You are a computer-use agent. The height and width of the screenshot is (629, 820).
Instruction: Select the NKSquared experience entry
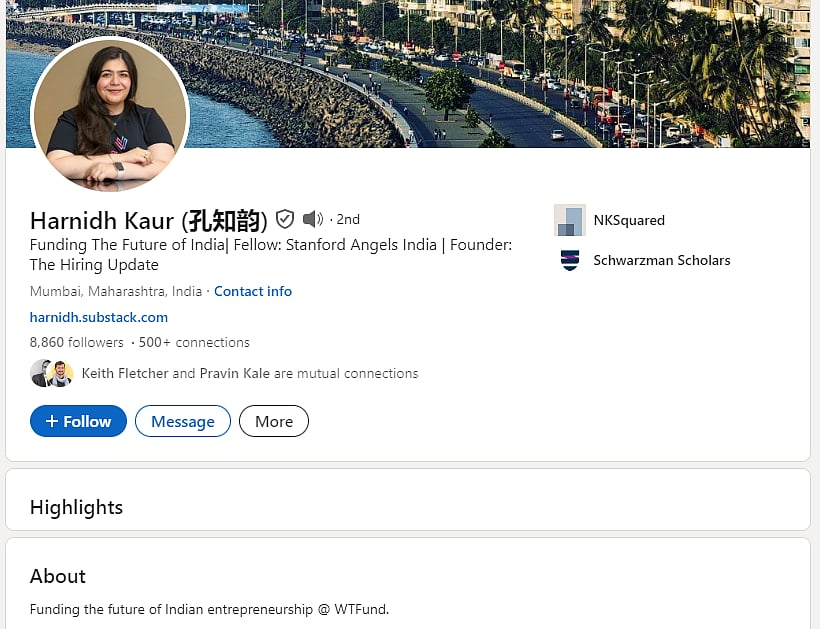(631, 220)
